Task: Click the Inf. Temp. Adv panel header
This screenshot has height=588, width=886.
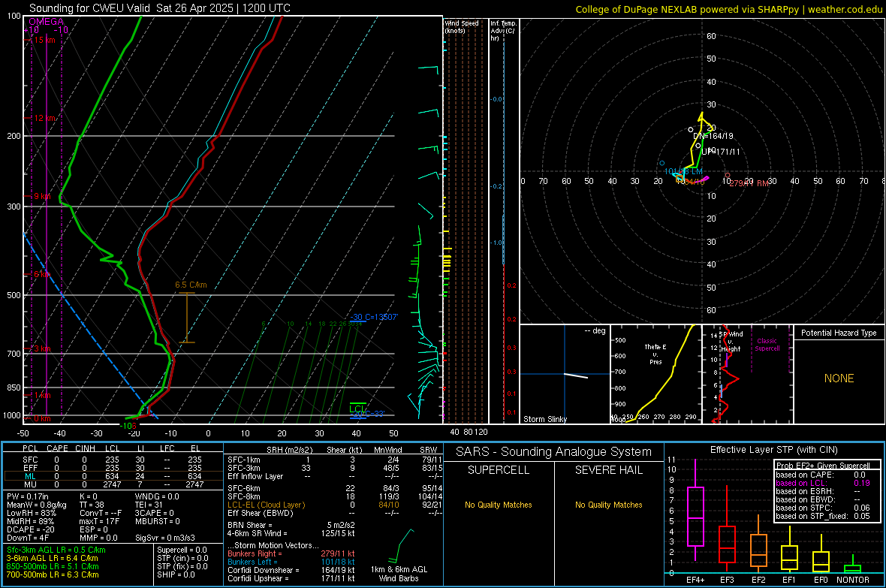Action: (503, 31)
